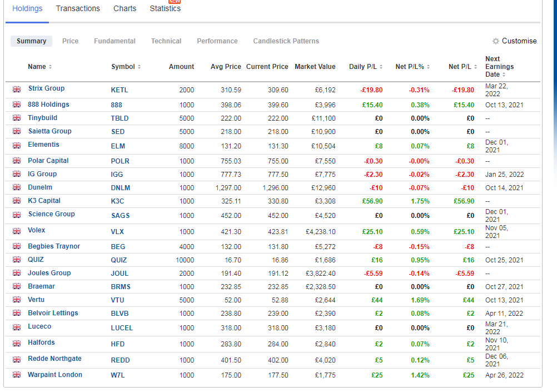557x392 pixels.
Task: Show the Performance view
Action: click(x=217, y=41)
